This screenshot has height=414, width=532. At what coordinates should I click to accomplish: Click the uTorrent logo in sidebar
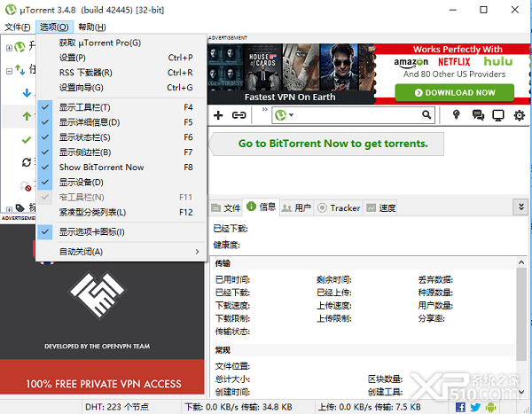[x=20, y=47]
